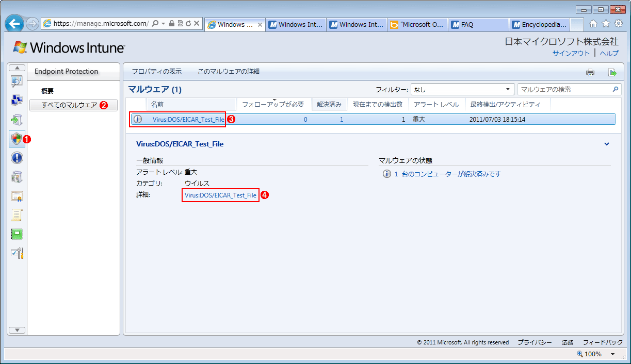This screenshot has width=631, height=364.
Task: Open the Reports green notebook icon
Action: (x=17, y=234)
